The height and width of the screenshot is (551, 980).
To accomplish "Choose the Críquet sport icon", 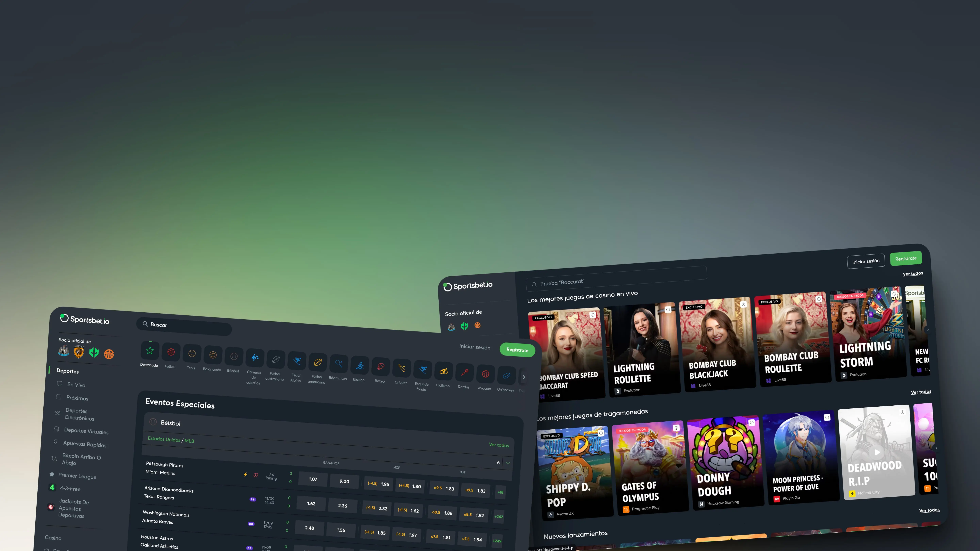I will click(401, 368).
